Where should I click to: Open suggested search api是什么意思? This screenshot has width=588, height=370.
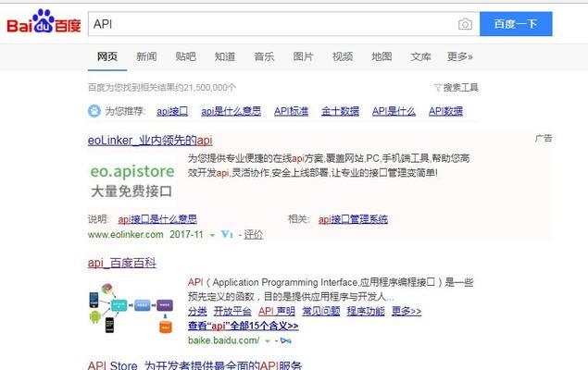[231, 111]
